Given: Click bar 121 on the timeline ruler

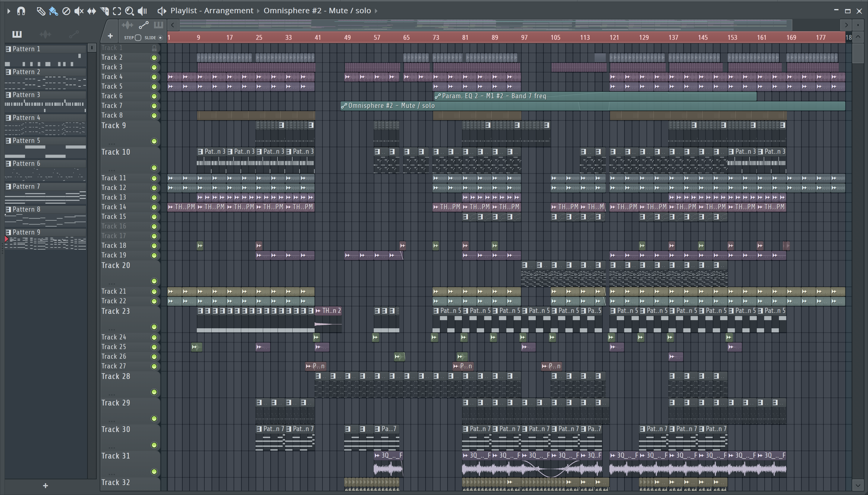Looking at the screenshot, I should (614, 37).
